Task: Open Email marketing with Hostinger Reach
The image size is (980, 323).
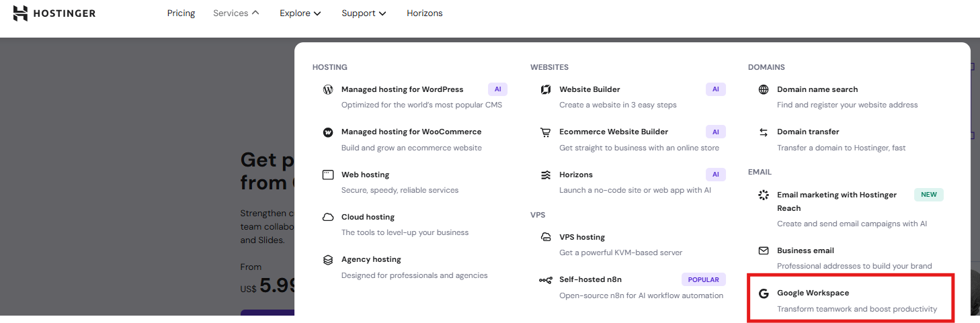Action: click(x=837, y=201)
